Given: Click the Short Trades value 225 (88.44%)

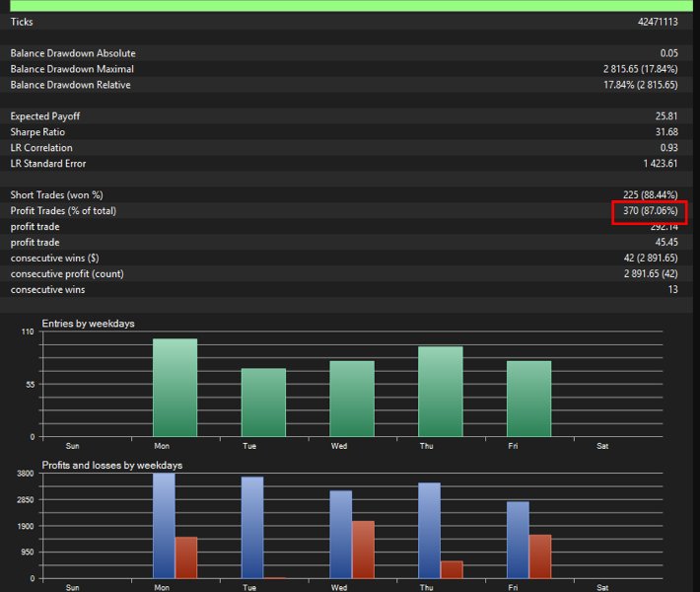Looking at the screenshot, I should coord(650,194).
